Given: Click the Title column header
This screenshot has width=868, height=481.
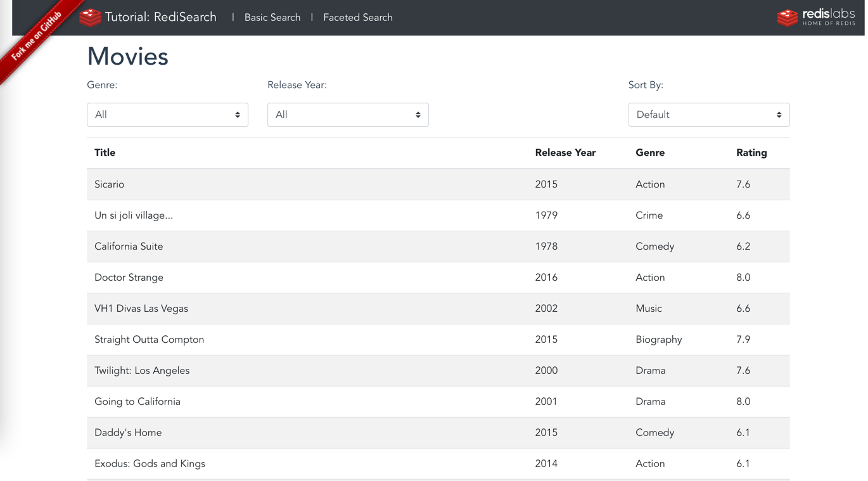Looking at the screenshot, I should [x=105, y=153].
